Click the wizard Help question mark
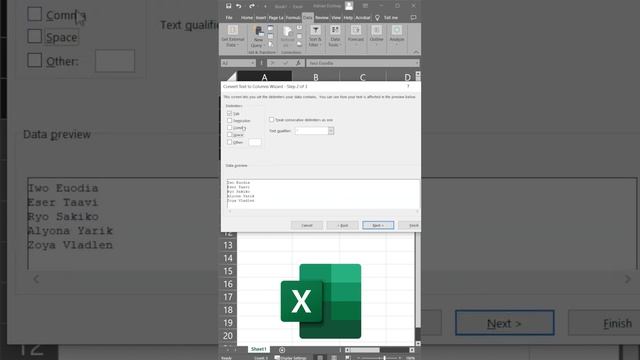 (x=408, y=86)
